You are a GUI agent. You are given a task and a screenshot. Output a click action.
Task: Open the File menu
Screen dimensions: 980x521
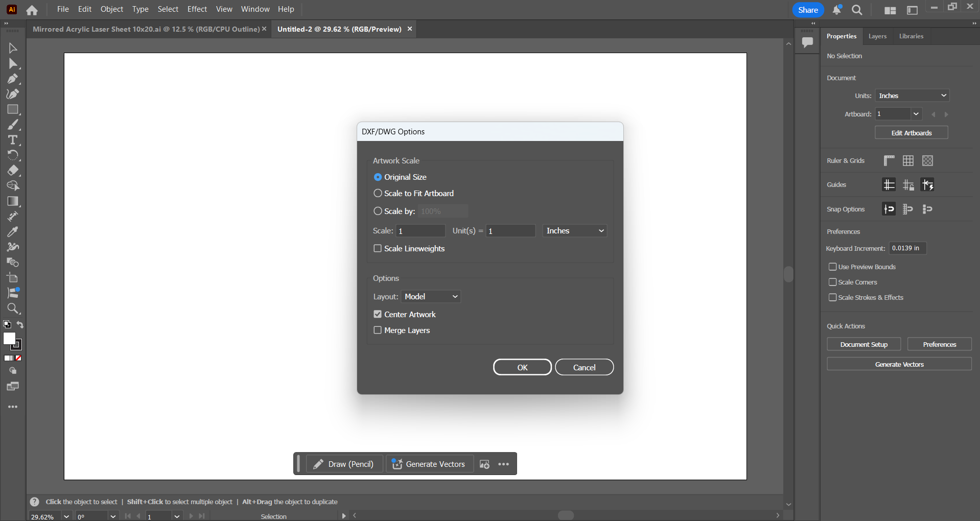63,9
